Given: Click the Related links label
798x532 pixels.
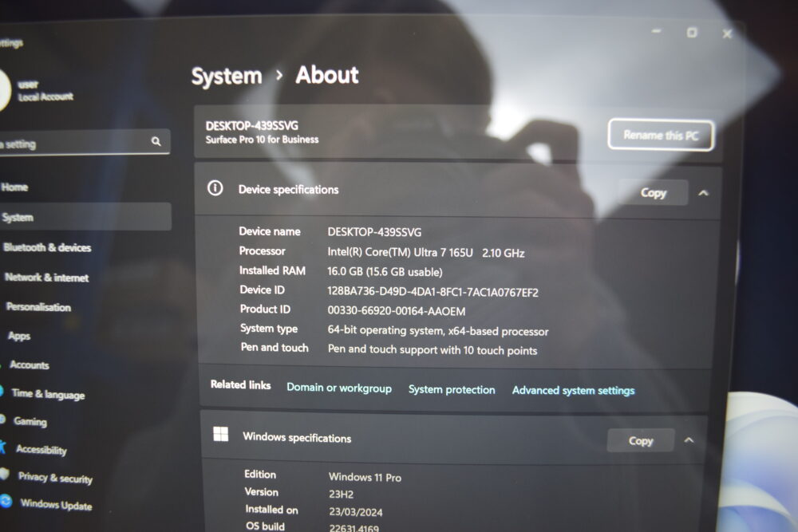Looking at the screenshot, I should 240,385.
